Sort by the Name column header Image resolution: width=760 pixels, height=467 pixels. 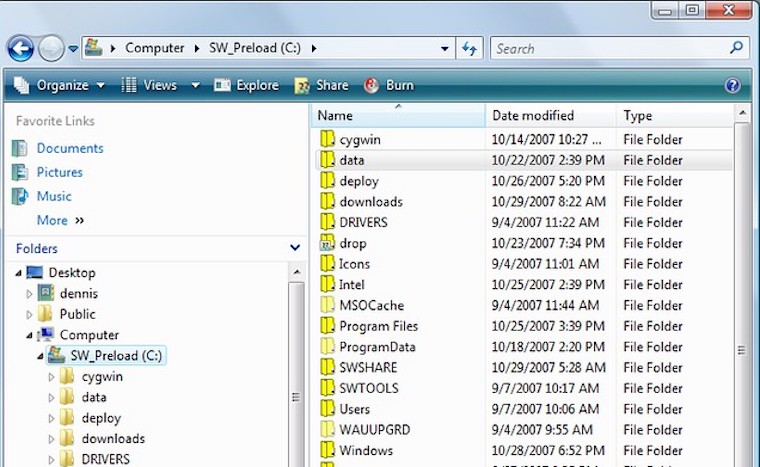point(398,115)
